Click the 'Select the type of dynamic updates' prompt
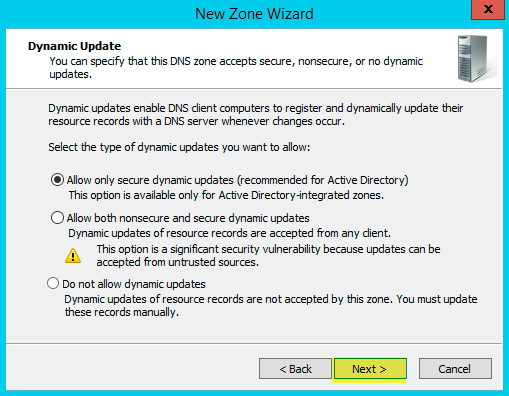This screenshot has width=509, height=396. [179, 147]
